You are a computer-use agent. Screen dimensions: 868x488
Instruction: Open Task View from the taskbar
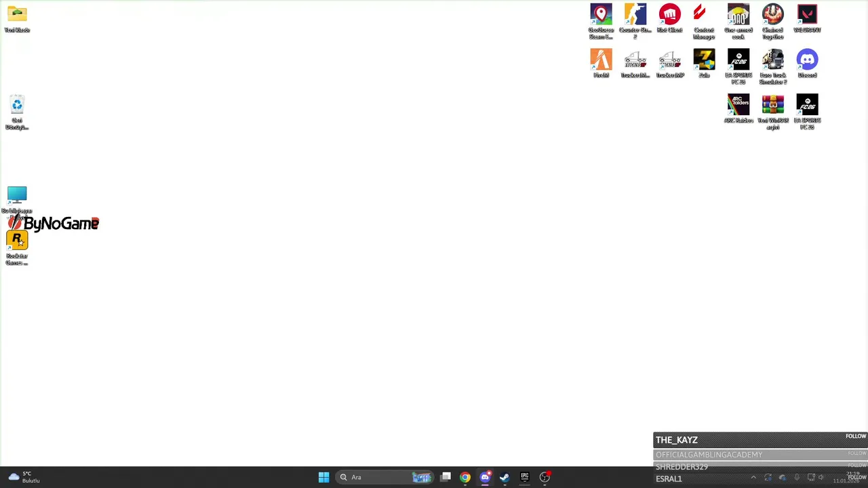pos(446,477)
